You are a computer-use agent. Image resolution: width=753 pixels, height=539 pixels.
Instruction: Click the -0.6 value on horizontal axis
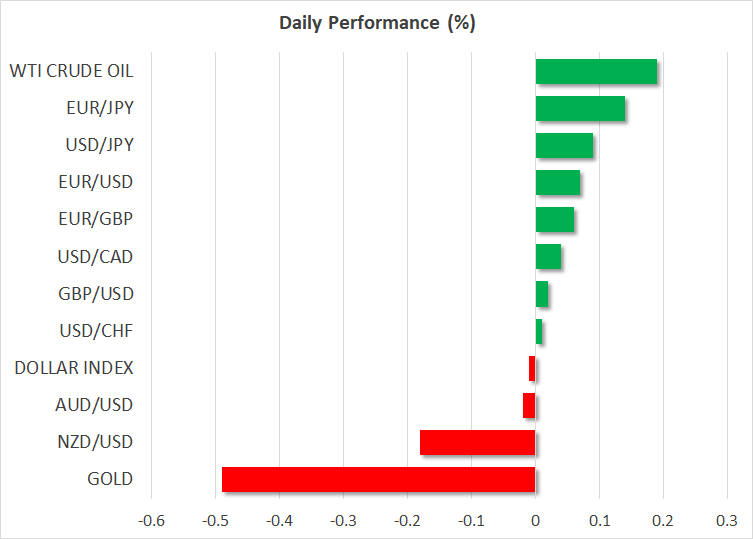151,520
